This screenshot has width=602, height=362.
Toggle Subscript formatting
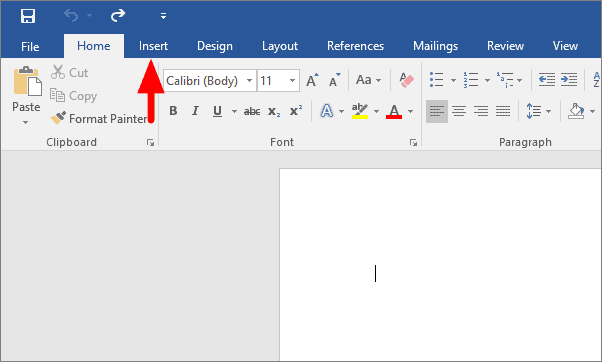click(274, 111)
